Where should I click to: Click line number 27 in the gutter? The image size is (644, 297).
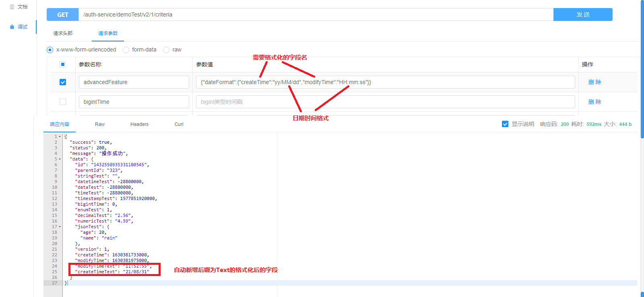(54, 283)
